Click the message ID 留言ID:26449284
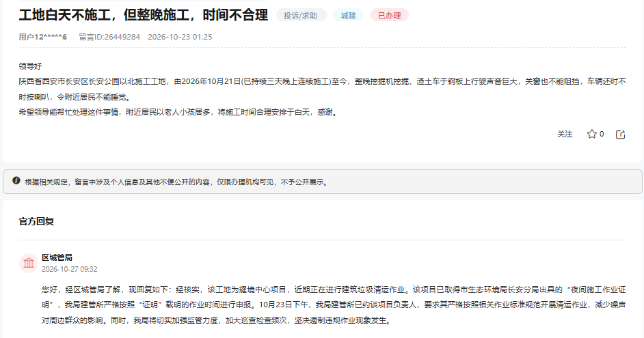 tap(109, 37)
